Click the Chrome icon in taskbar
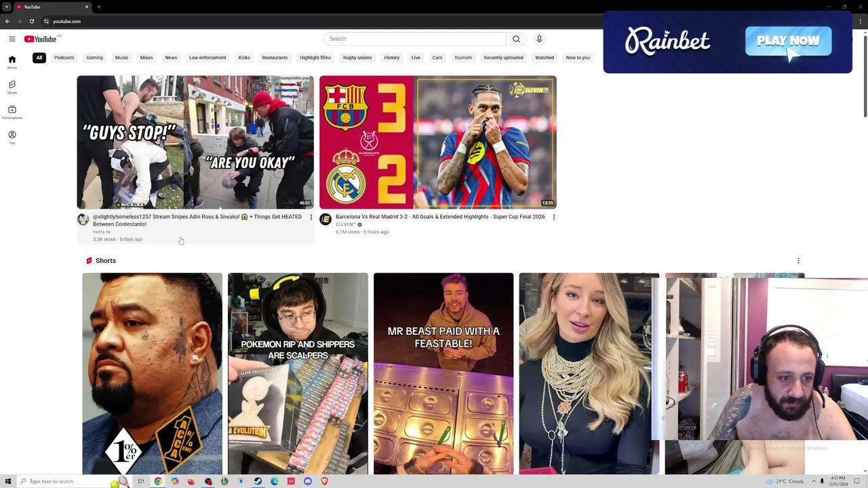 [x=158, y=481]
